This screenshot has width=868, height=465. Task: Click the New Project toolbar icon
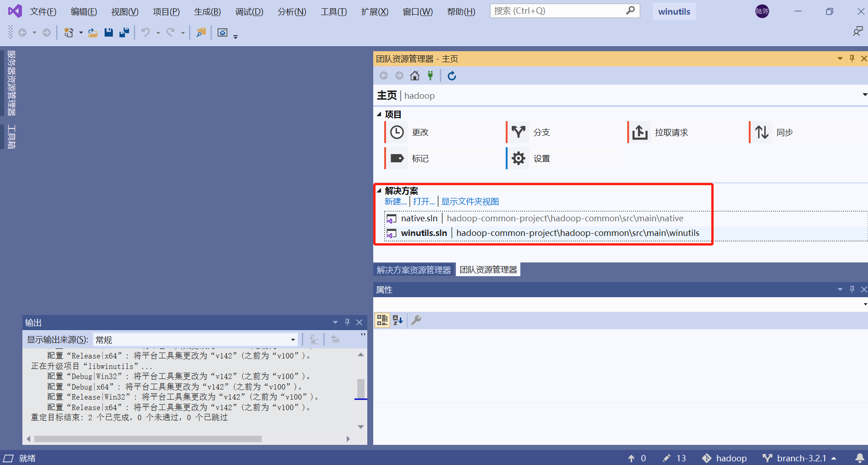click(69, 32)
